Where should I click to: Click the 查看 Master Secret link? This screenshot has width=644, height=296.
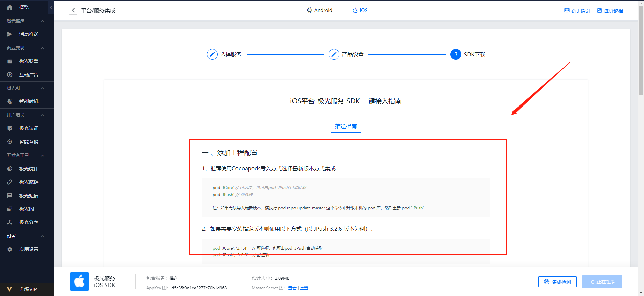[x=292, y=288]
